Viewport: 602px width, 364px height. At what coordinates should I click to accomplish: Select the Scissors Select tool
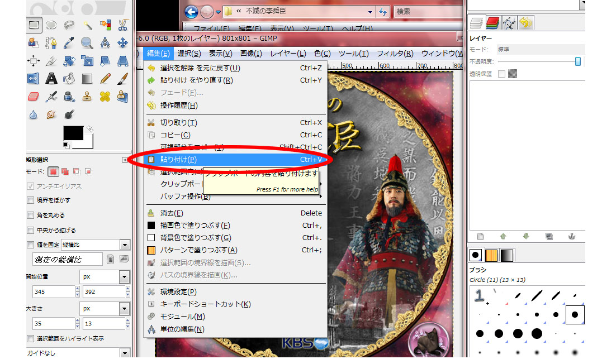coord(122,25)
